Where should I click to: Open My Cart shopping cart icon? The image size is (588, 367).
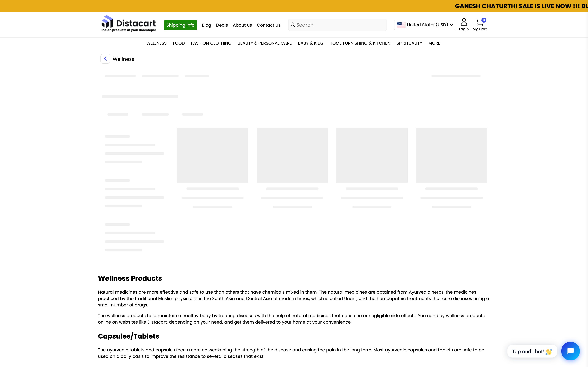coord(480,22)
